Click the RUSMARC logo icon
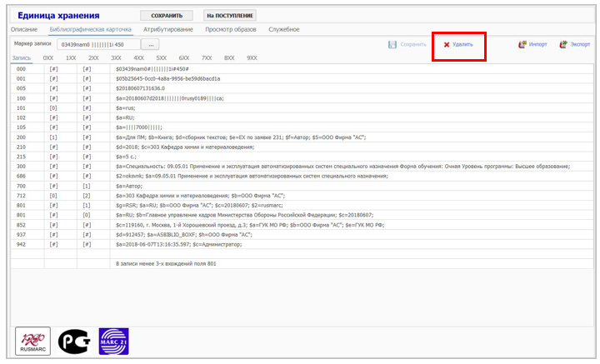 [32, 341]
